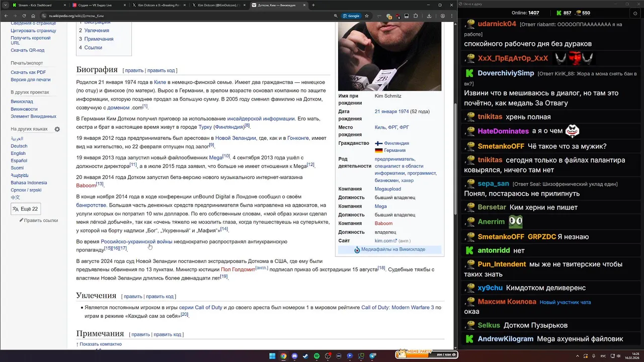Open Steam from the taskbar
This screenshot has width=644, height=362.
pos(305,356)
